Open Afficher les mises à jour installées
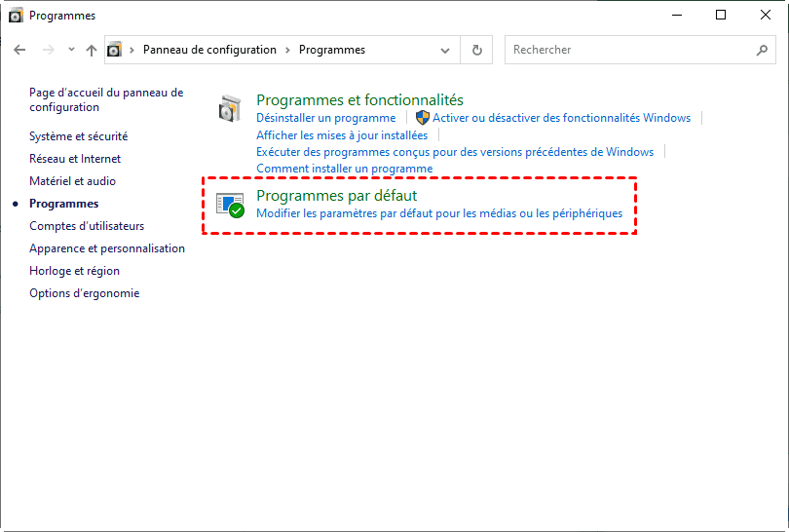This screenshot has width=789, height=532. pos(342,135)
